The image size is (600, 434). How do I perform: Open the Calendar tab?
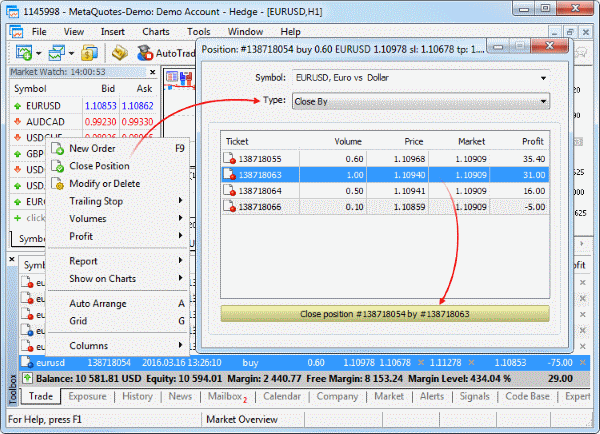coord(282,396)
